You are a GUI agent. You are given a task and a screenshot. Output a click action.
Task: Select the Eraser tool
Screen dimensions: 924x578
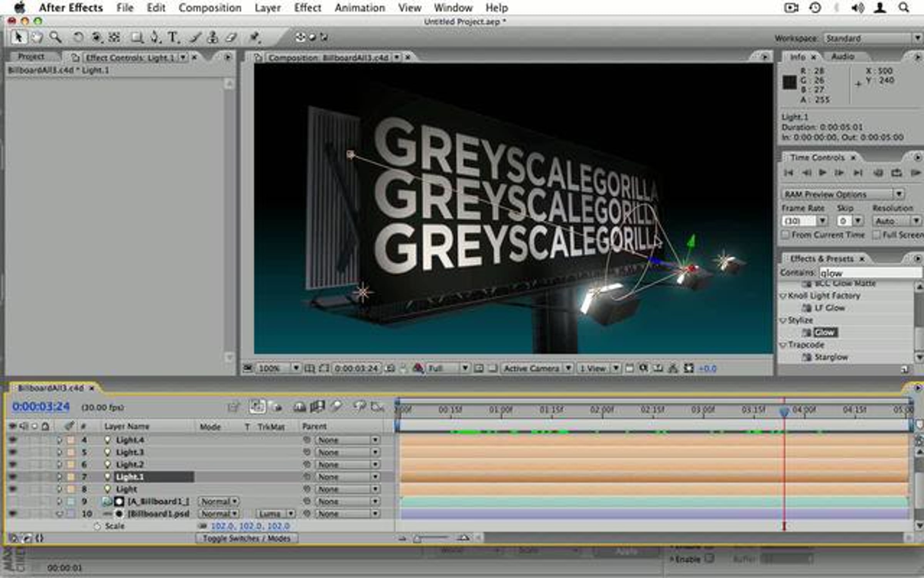point(231,37)
